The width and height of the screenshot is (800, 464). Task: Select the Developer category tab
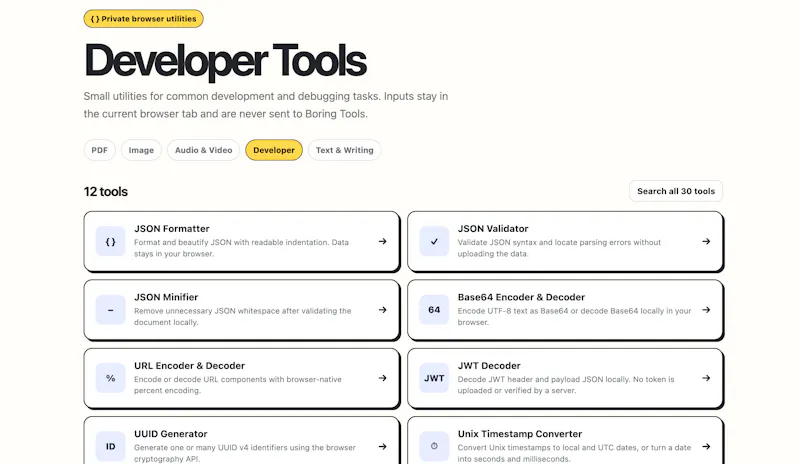[274, 150]
